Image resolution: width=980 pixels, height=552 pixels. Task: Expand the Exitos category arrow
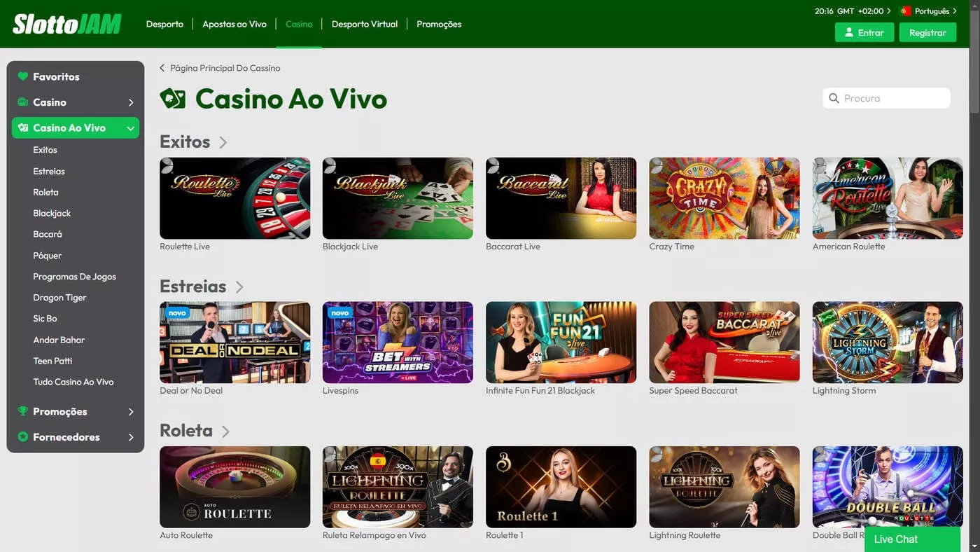[x=223, y=142]
